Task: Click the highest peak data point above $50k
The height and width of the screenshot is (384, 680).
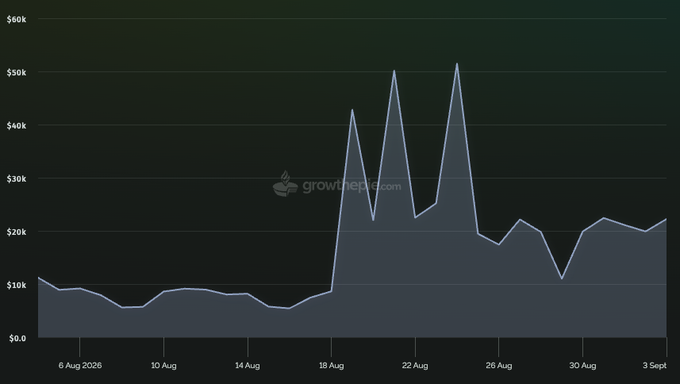Action: coord(457,64)
